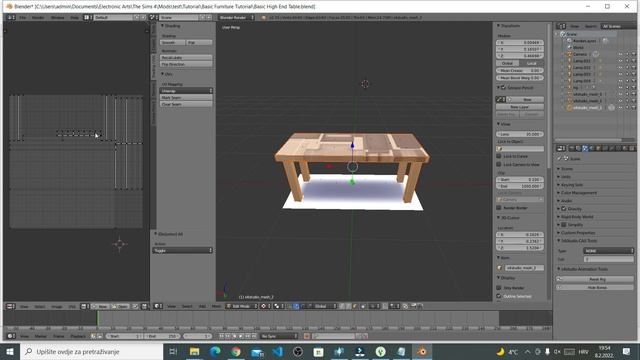Click Recalculate normals button
The width and height of the screenshot is (640, 360).
(x=186, y=58)
